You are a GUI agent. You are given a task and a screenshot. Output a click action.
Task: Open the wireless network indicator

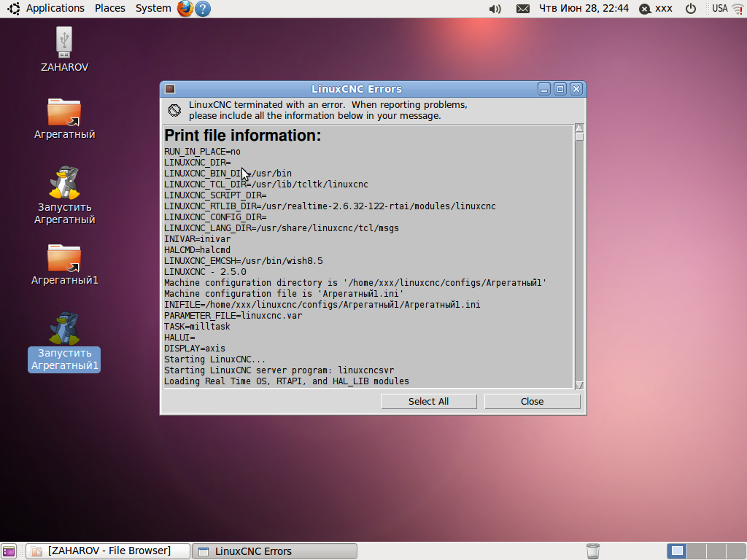coord(738,9)
